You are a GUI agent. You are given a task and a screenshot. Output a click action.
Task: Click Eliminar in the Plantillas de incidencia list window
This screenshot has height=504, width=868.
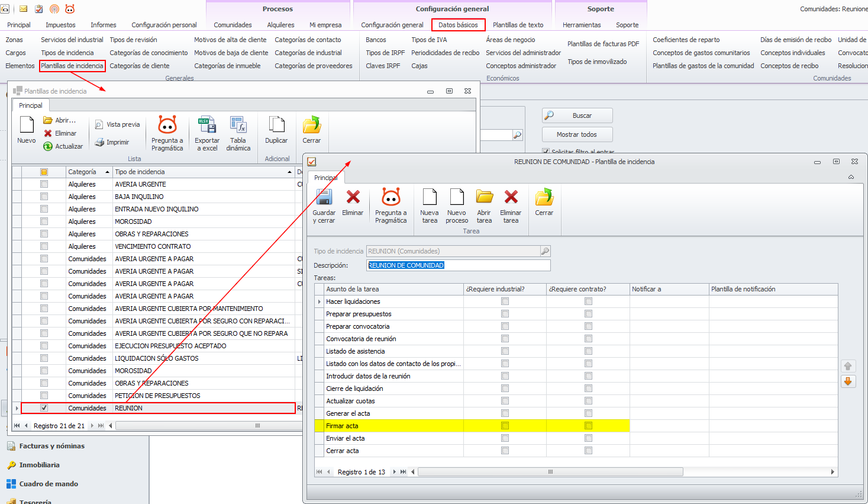tap(60, 133)
